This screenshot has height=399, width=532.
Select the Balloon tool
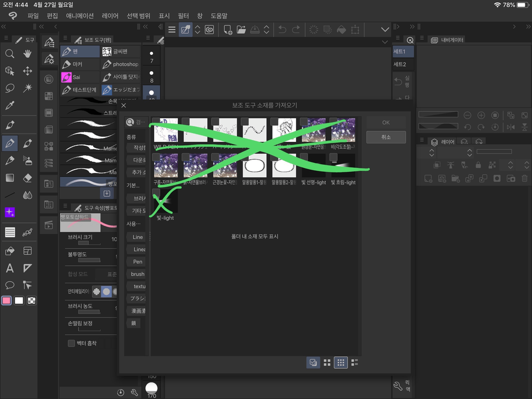[9, 285]
